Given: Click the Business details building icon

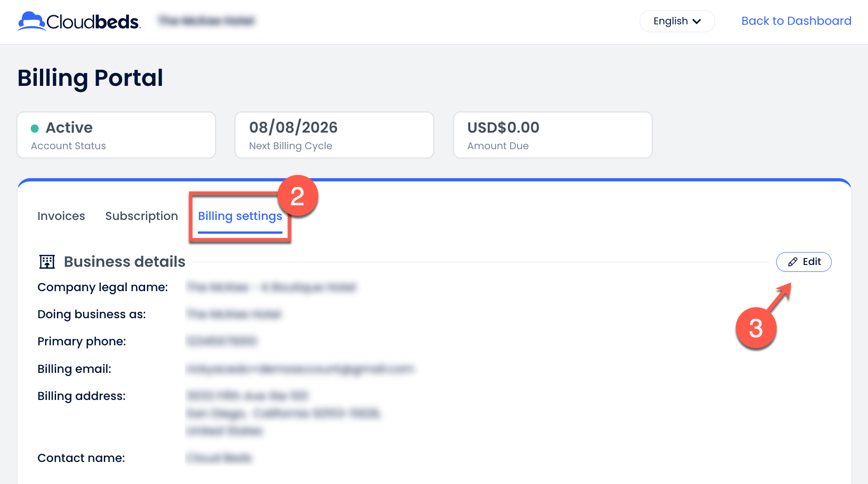Looking at the screenshot, I should [x=47, y=262].
